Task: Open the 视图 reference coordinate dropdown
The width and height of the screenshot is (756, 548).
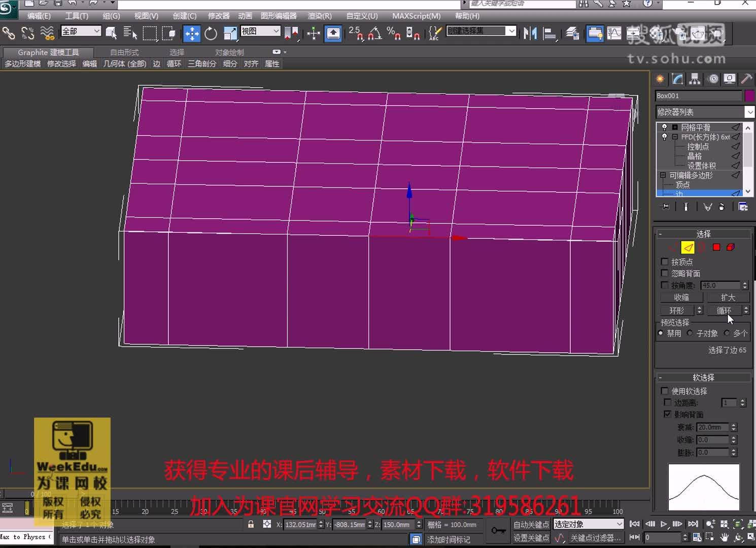Action: point(259,31)
